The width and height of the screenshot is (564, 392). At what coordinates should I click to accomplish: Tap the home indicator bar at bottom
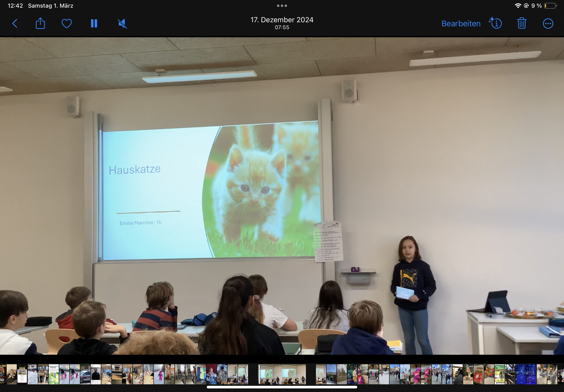[x=282, y=387]
